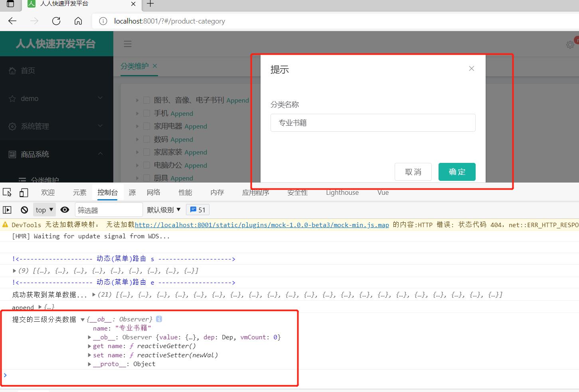Tick checkbox for 图书、音像、电子书刊
The image size is (579, 392).
pyautogui.click(x=146, y=100)
